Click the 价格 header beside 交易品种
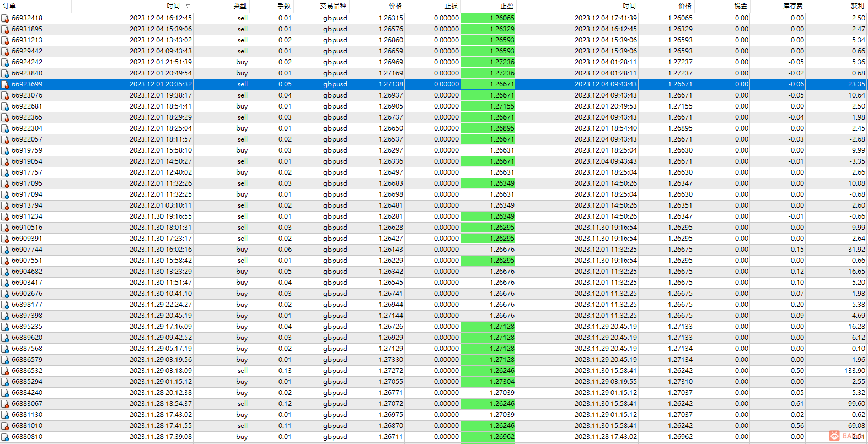 click(x=395, y=6)
